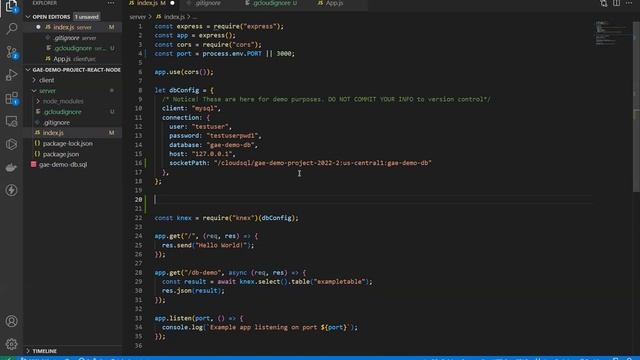Open editor more actions ellipsis
This screenshot has height=360, width=640.
tap(629, 3)
